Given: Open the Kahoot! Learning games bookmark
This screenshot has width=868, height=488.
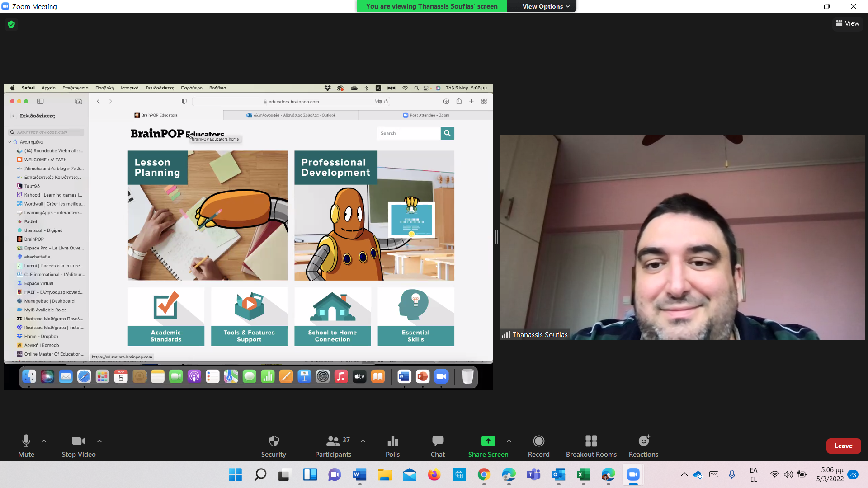Looking at the screenshot, I should [50, 195].
